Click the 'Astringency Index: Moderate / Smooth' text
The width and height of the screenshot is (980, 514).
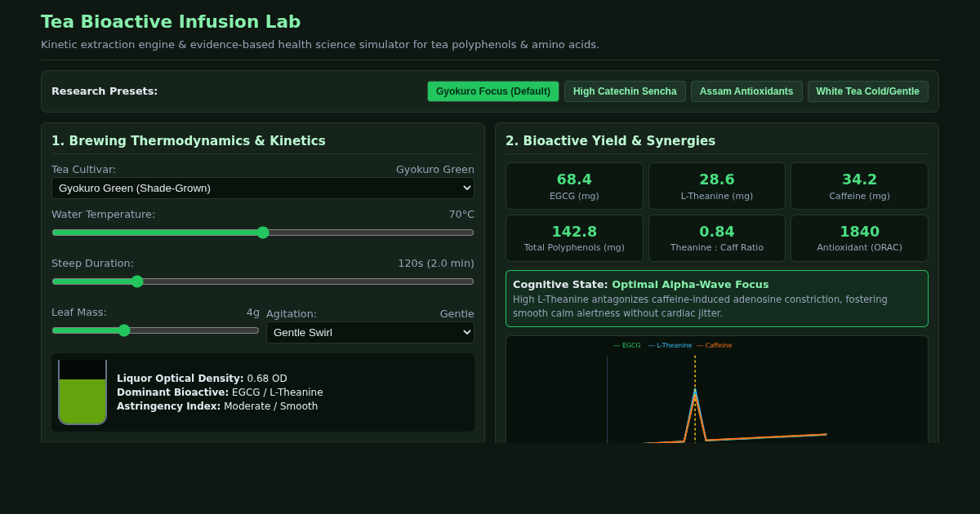tap(217, 406)
